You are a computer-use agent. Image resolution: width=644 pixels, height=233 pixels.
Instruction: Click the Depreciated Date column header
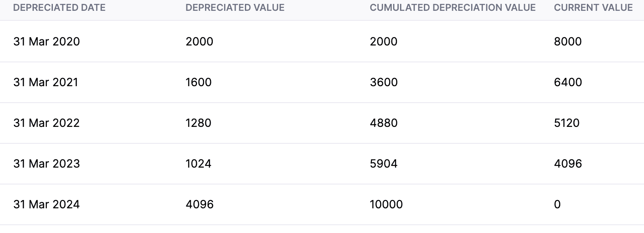click(x=59, y=8)
